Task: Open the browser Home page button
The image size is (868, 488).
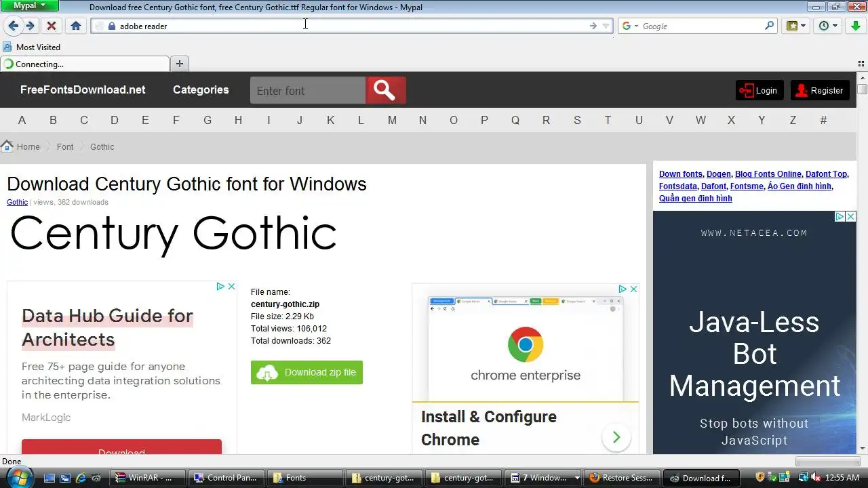Action: (x=76, y=26)
